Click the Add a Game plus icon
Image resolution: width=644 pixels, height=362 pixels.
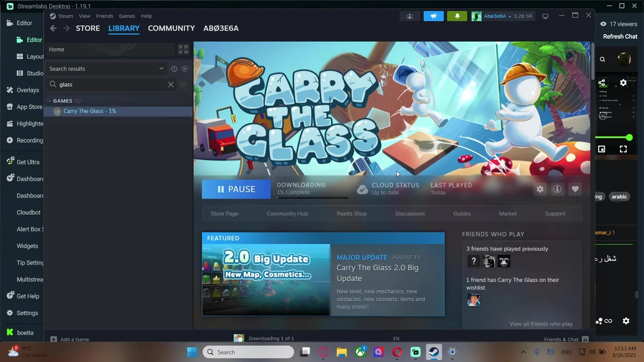click(x=54, y=339)
